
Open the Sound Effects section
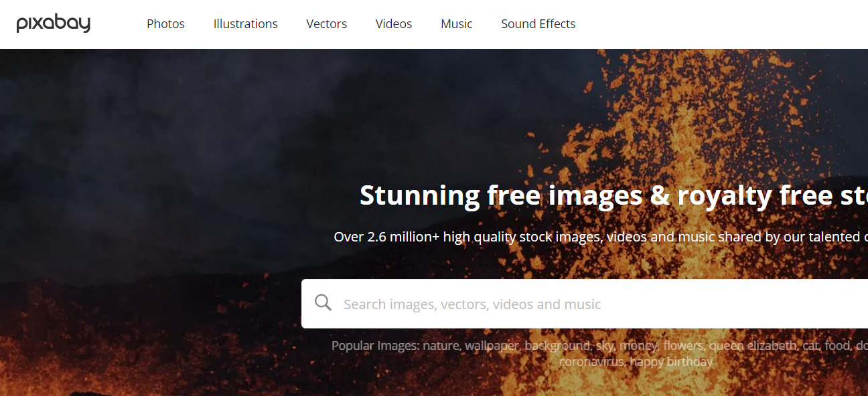pos(538,24)
